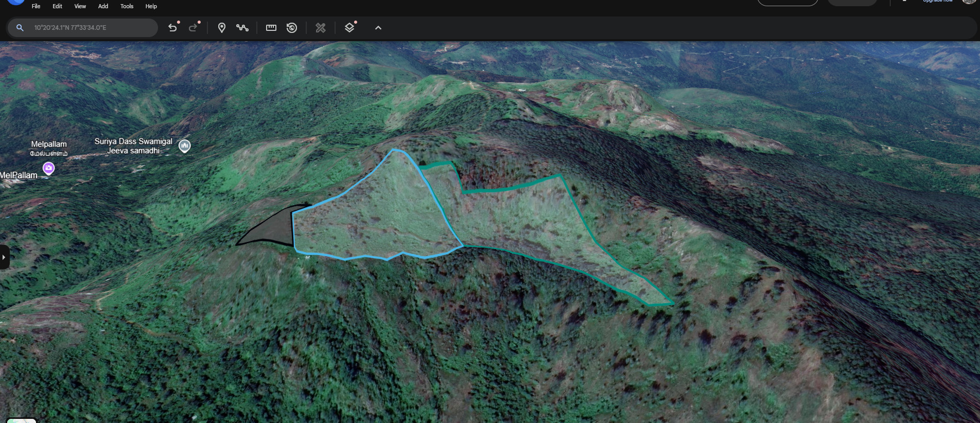The image size is (980, 423).
Task: Click the coordinates search input field
Action: [93, 28]
